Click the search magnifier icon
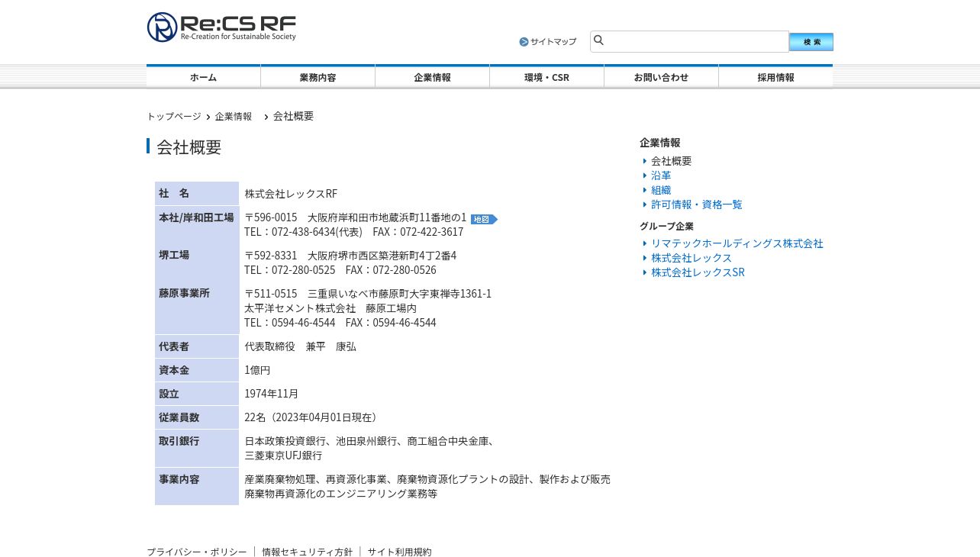Image resolution: width=980 pixels, height=557 pixels. pyautogui.click(x=599, y=40)
